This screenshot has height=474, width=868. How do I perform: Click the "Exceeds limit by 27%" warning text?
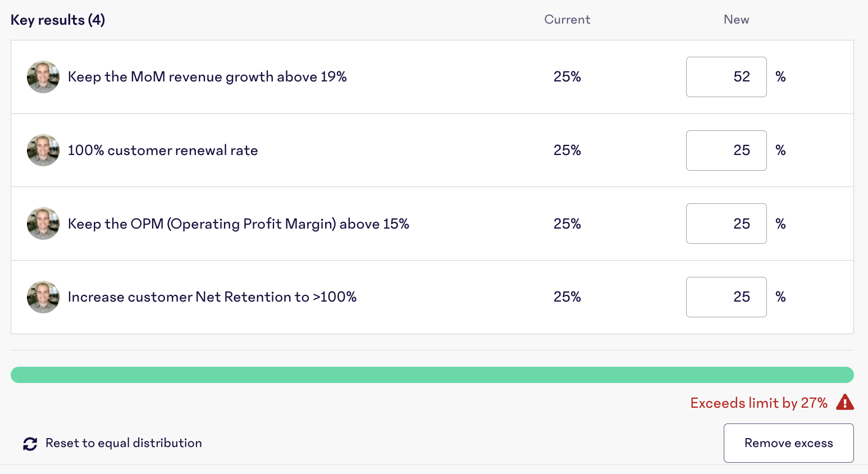point(759,403)
